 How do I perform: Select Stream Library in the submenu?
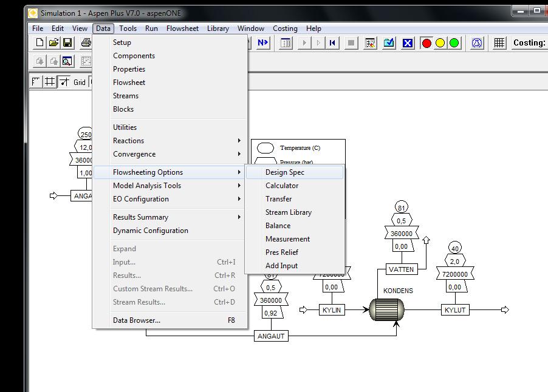click(x=295, y=212)
